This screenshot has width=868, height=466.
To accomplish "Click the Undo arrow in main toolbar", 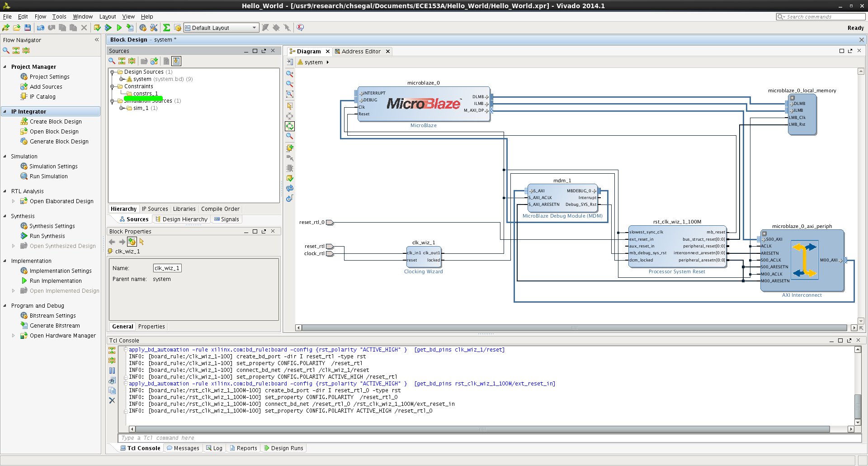I will (x=41, y=28).
